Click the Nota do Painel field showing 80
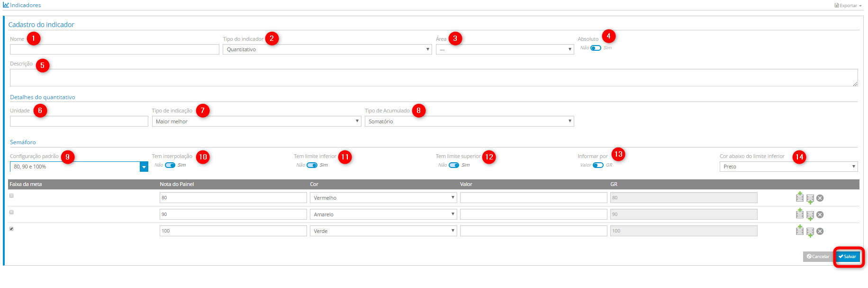 click(x=233, y=198)
